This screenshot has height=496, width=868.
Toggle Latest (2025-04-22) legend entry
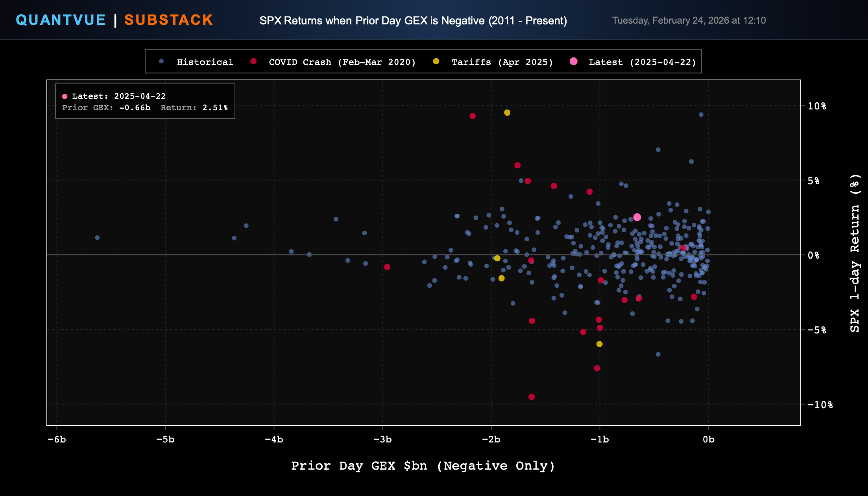(x=642, y=62)
